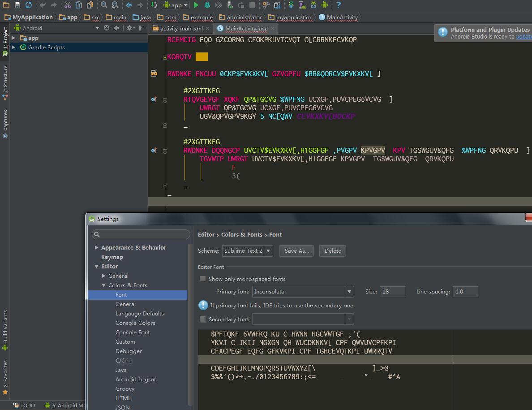This screenshot has height=410, width=532.
Task: Enable the Secondary font checkbox
Action: click(202, 319)
